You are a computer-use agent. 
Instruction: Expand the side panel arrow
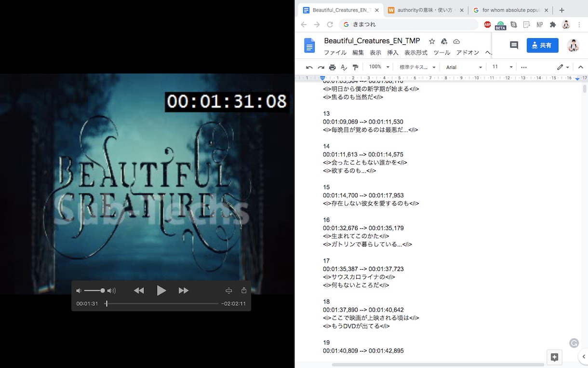(583, 357)
